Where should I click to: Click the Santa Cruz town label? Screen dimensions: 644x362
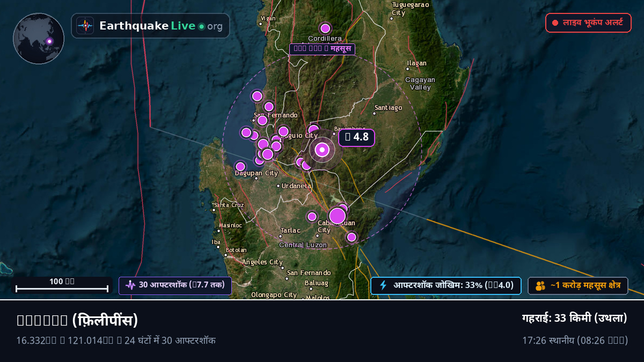tap(229, 205)
